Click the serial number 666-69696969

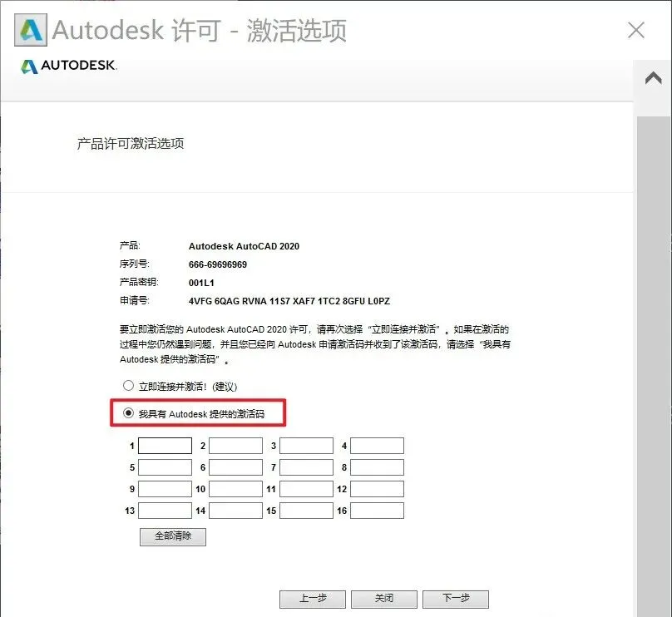[218, 264]
